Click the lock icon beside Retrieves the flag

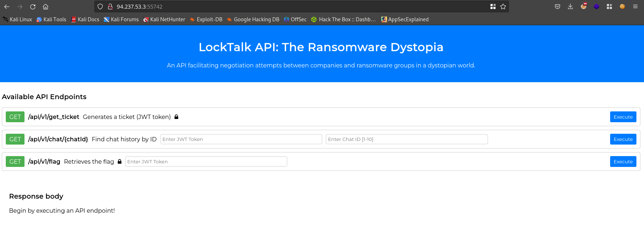(120, 162)
